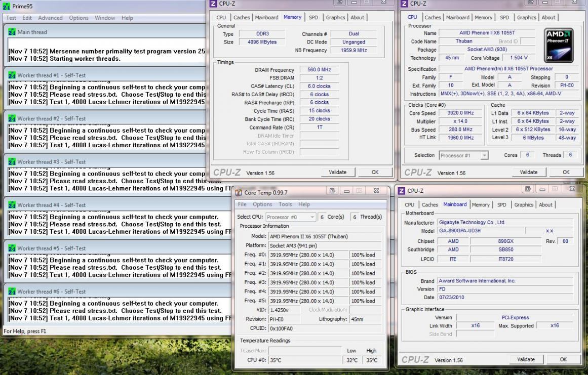This screenshot has height=375, width=588.
Task: Click the Main thread window icon
Action: (x=12, y=32)
